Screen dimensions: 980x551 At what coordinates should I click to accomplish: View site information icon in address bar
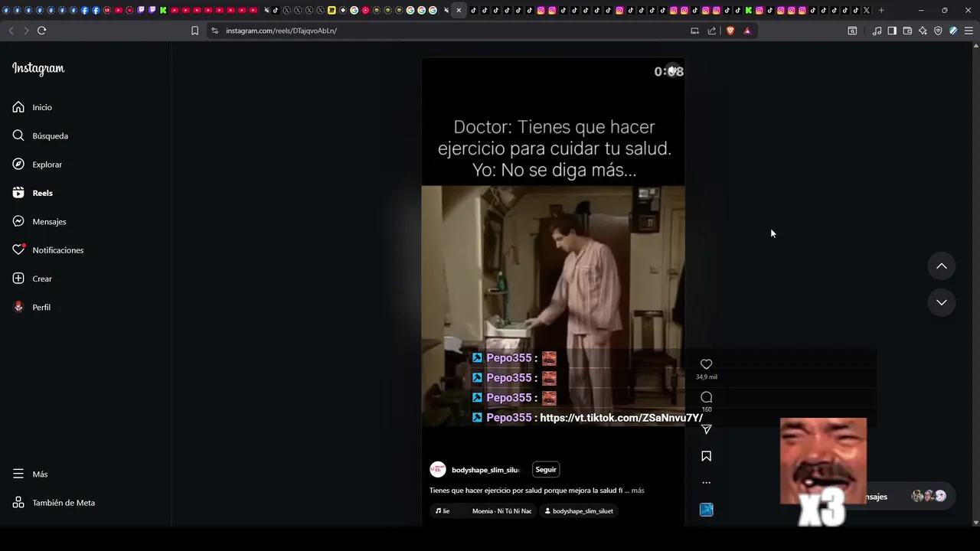click(x=214, y=31)
